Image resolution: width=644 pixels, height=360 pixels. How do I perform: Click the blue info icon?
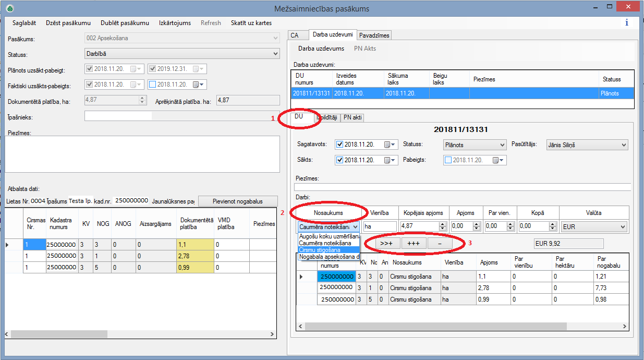coord(626,22)
